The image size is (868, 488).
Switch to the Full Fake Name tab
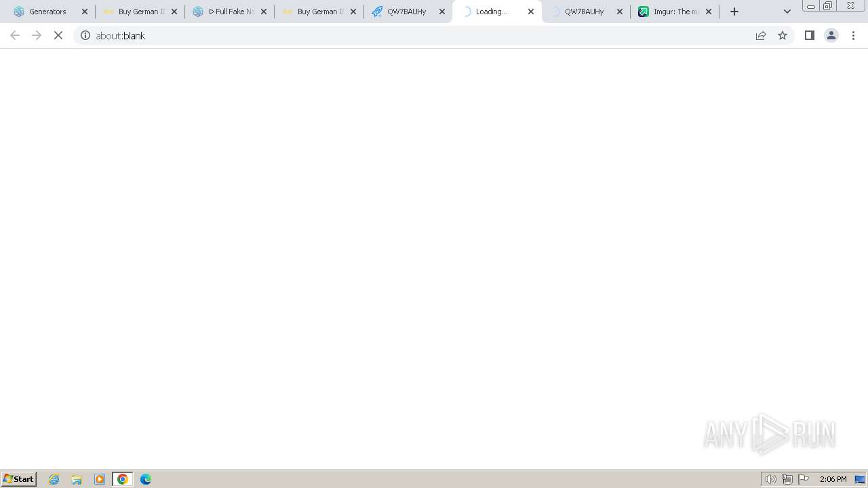pyautogui.click(x=231, y=12)
